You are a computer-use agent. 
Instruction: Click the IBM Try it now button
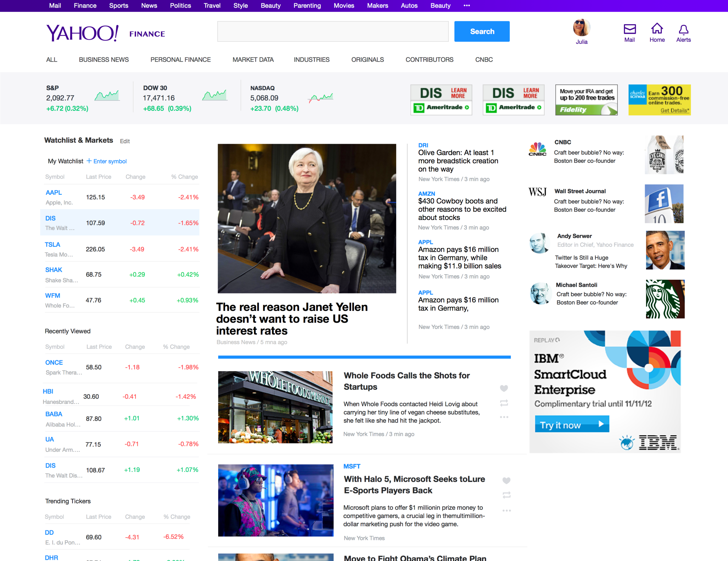[571, 424]
